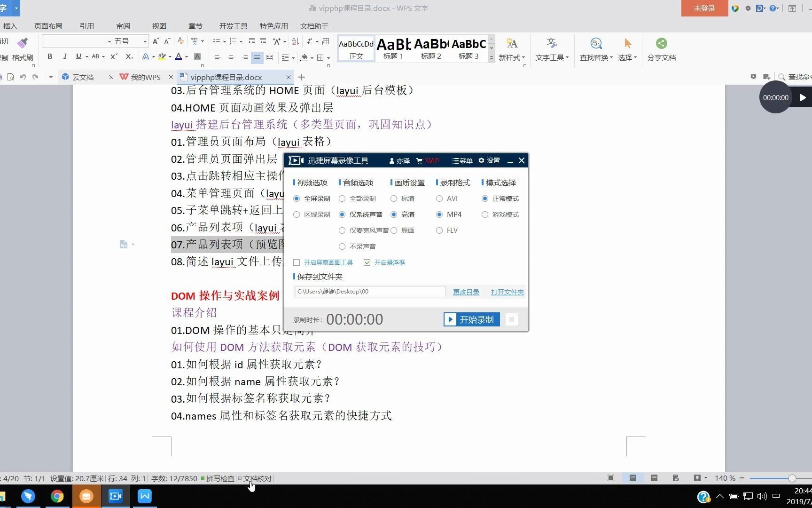Viewport: 812px width, 508px height.
Task: Toggle floating frame checkbox (开启悬浮框)
Action: point(367,262)
